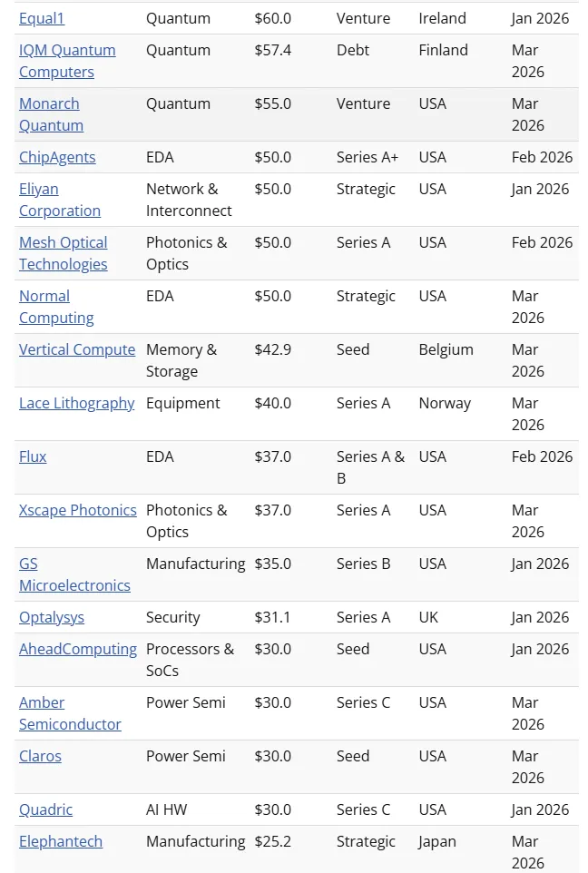Click the $42.9 funding amount cell
588x873 pixels.
tap(273, 349)
